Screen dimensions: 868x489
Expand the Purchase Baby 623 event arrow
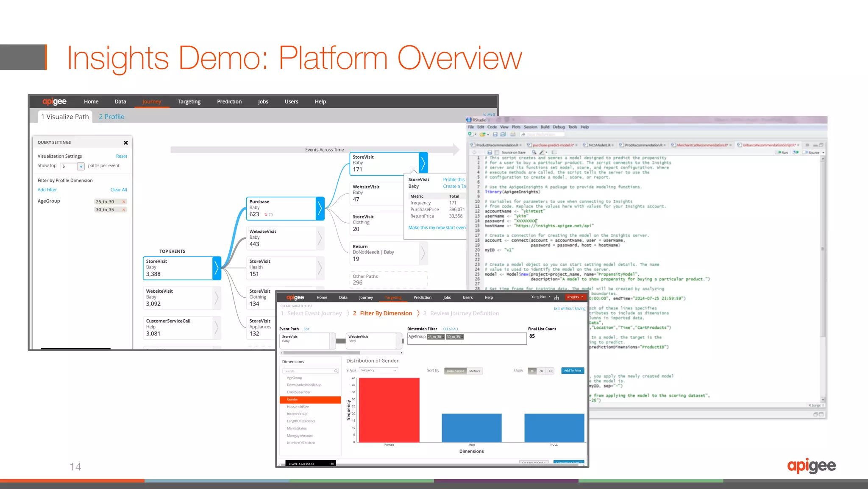point(320,208)
